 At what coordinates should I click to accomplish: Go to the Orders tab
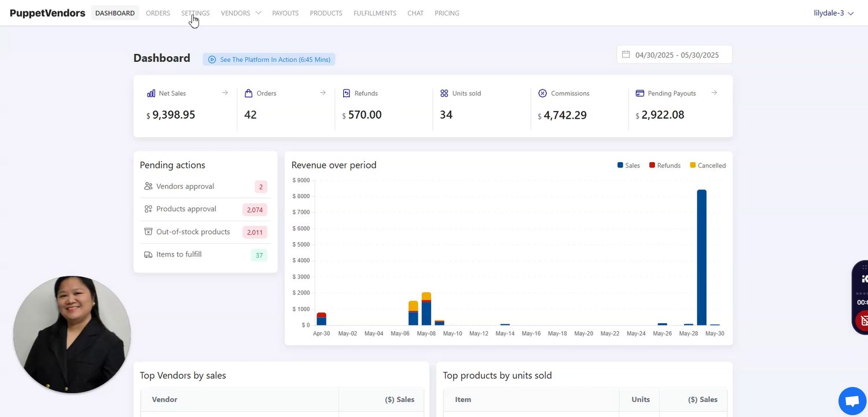pos(158,13)
